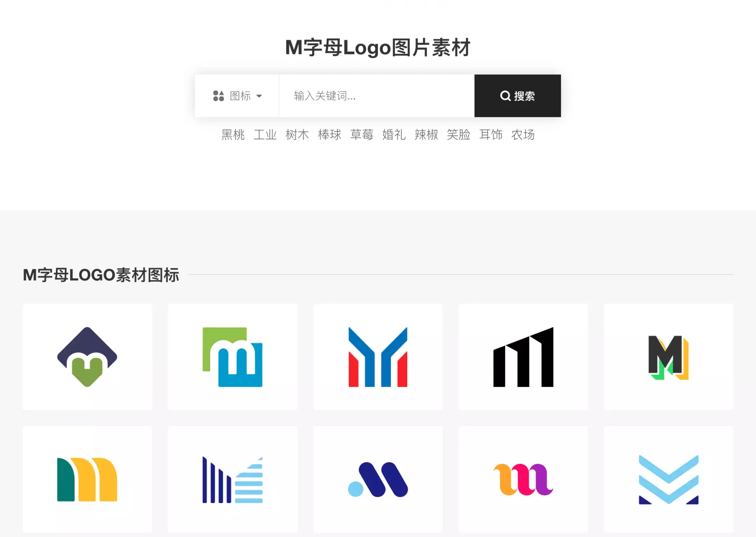Select the navy slanted pills with blue dot logo
Image resolution: width=756 pixels, height=537 pixels.
coord(378,479)
